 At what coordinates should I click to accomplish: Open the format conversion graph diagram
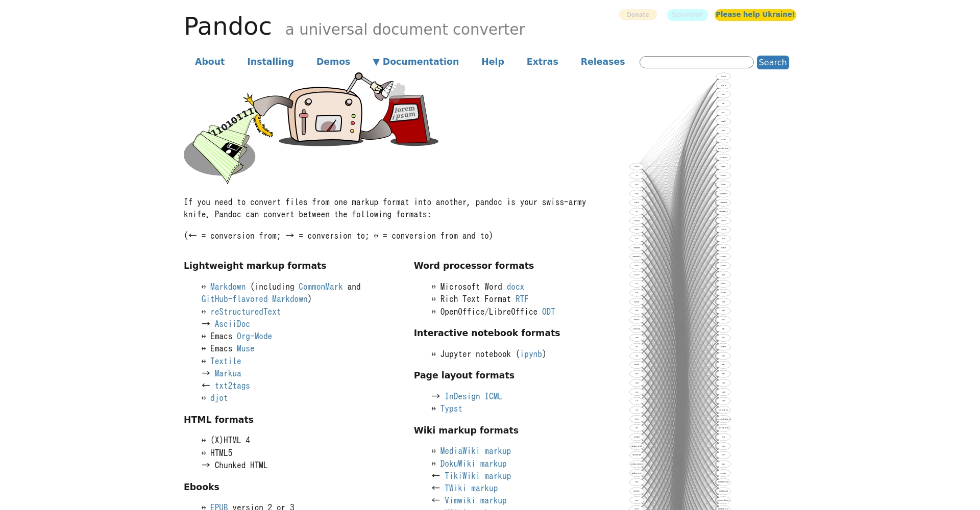coord(680,291)
